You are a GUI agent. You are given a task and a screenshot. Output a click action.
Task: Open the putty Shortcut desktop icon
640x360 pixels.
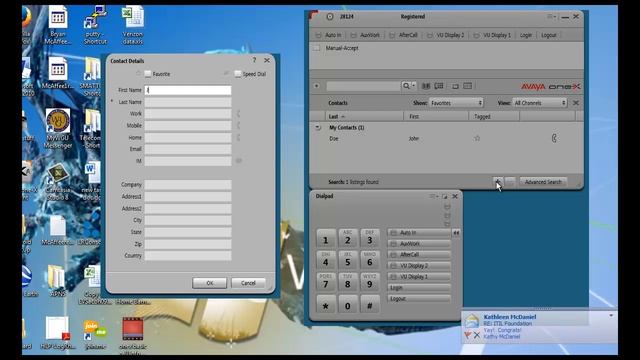[95, 24]
